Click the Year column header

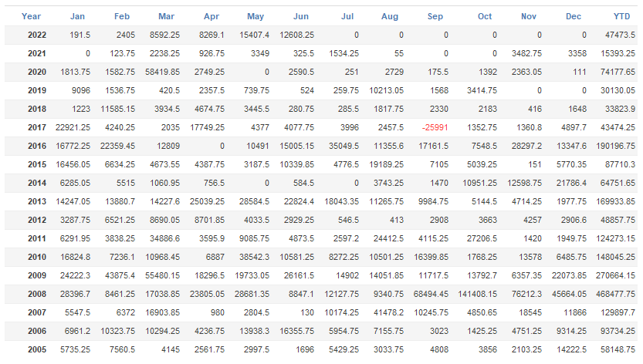coord(31,16)
